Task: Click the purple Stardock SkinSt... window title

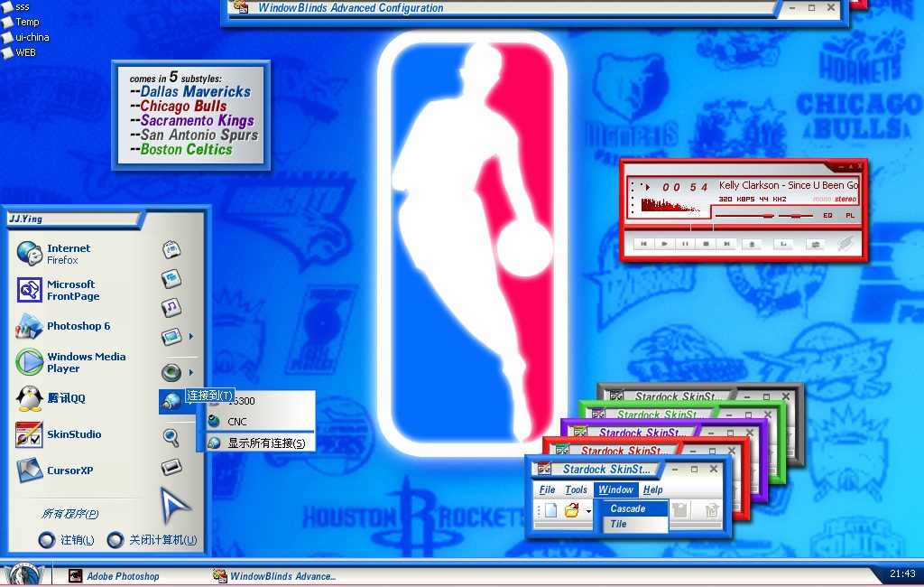Action: 642,433
